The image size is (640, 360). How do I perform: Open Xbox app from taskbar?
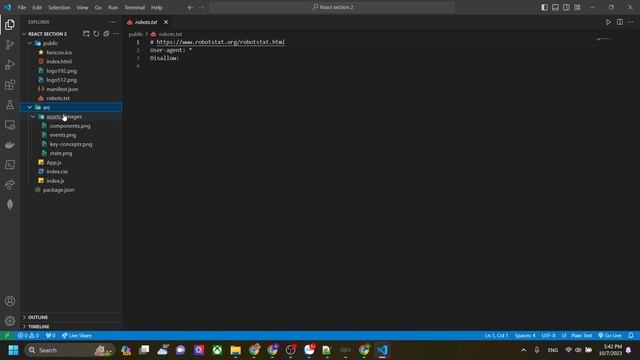217,350
